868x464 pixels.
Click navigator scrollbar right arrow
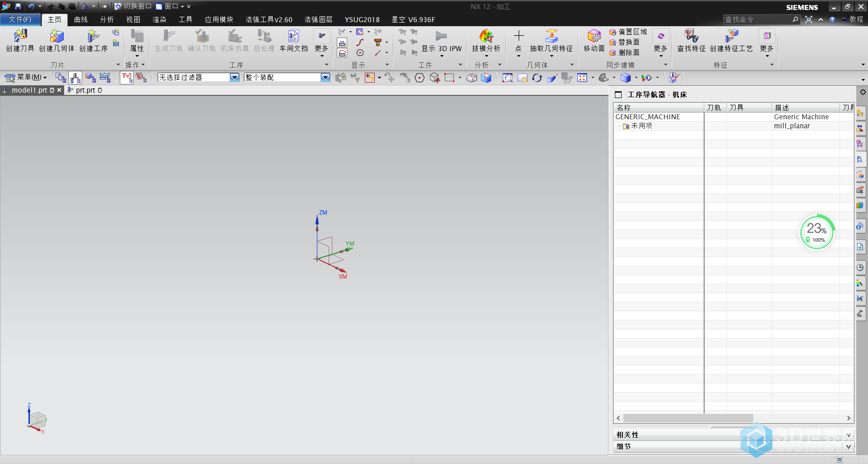coord(849,418)
